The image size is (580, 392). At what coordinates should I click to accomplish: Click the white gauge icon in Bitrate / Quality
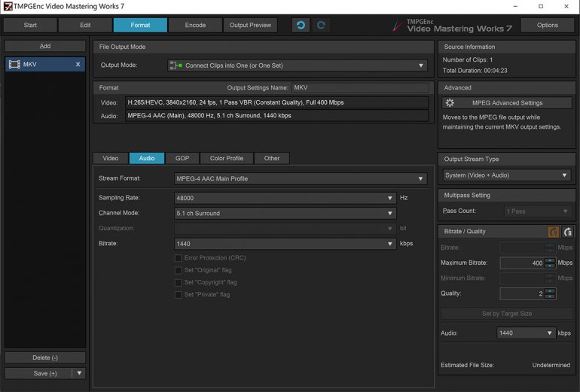567,232
